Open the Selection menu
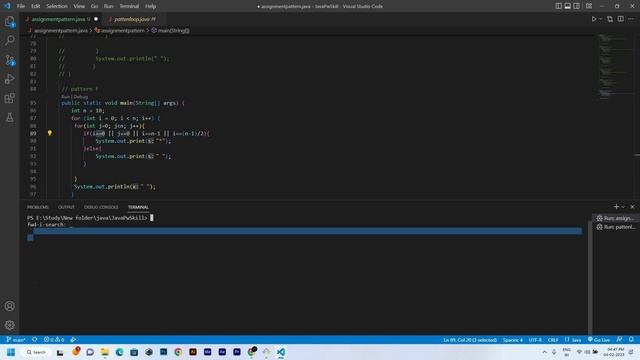The image size is (640, 360). click(57, 6)
